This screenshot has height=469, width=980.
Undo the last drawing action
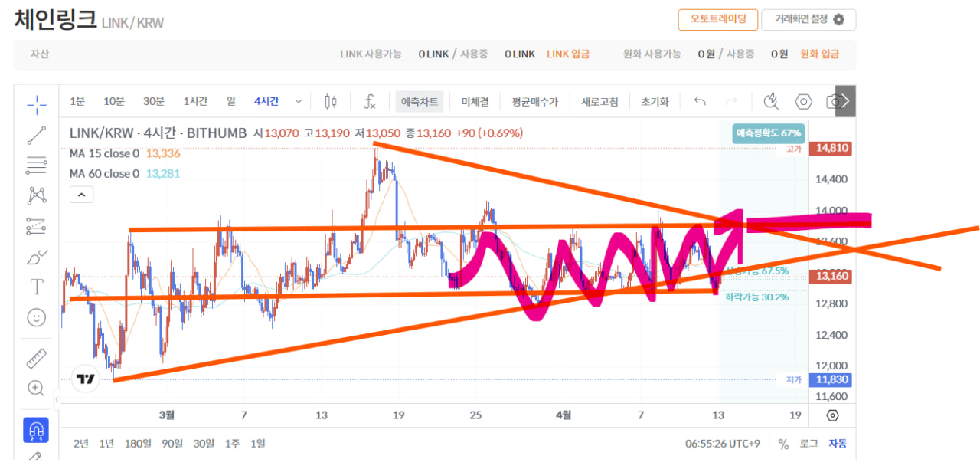(x=699, y=101)
